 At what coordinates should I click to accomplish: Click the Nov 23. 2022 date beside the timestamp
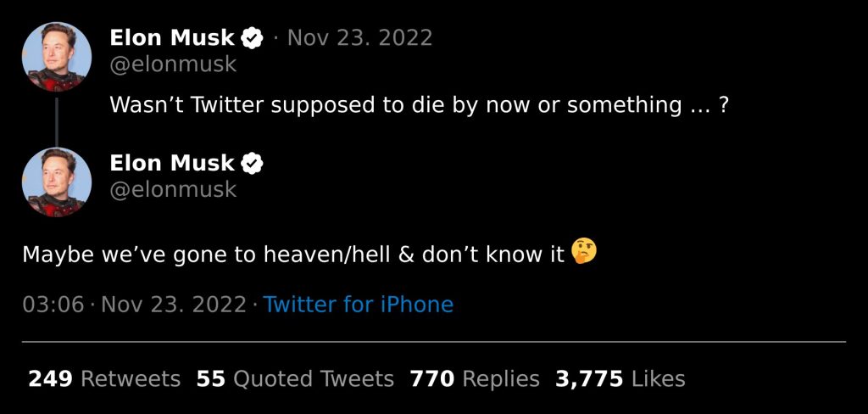click(174, 305)
